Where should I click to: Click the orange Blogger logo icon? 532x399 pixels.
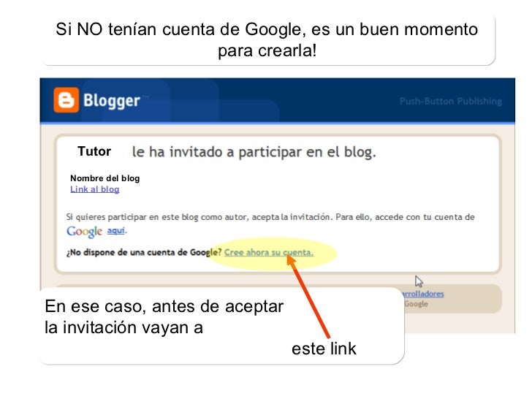point(66,100)
